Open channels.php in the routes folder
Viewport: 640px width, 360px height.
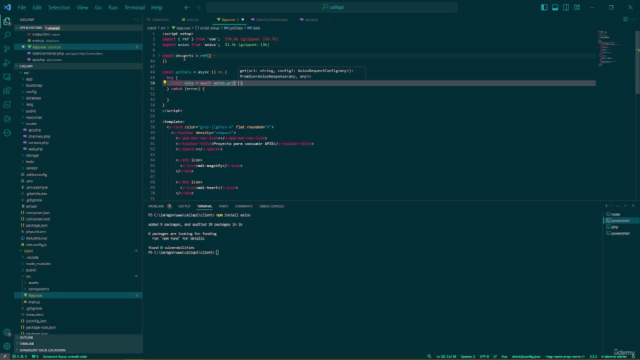39,136
